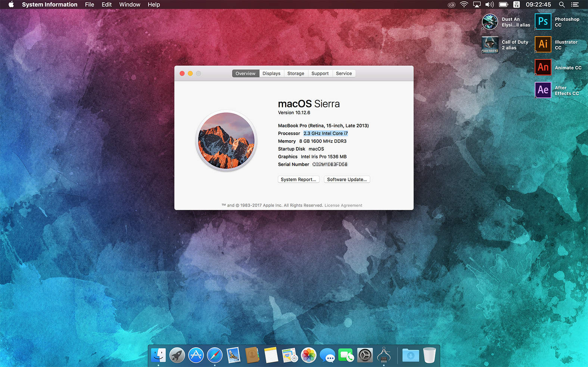Open Notification Center list icon
The height and width of the screenshot is (367, 588).
click(575, 4)
